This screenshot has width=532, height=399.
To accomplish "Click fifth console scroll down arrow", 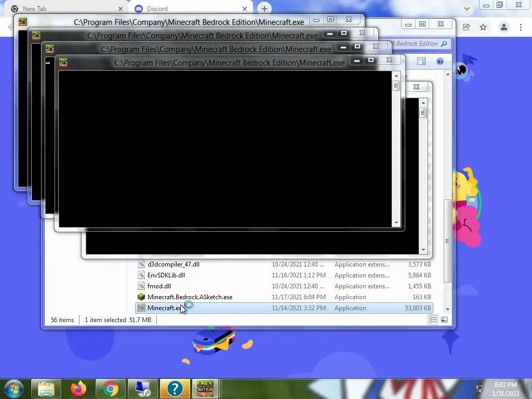I will tap(423, 250).
